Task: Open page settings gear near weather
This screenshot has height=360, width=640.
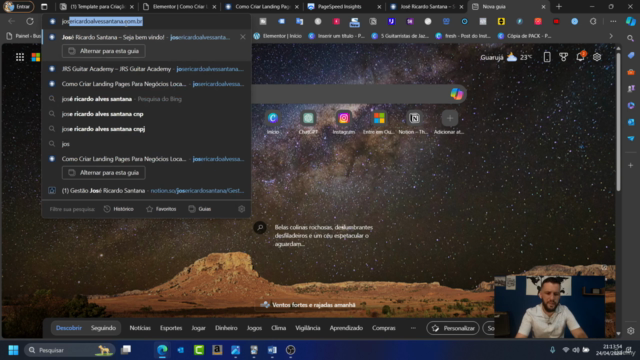Action: pos(597,57)
